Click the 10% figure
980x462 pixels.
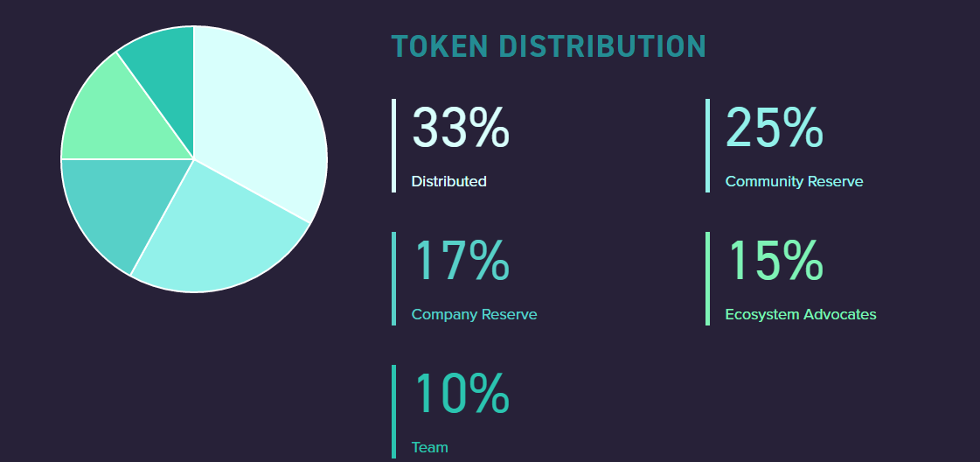461,394
